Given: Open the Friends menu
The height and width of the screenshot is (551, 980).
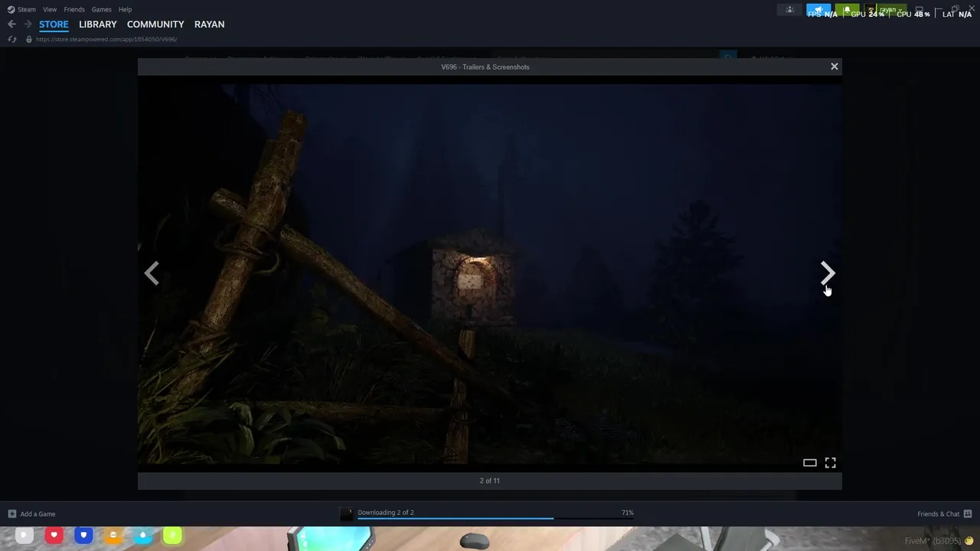Looking at the screenshot, I should (74, 9).
